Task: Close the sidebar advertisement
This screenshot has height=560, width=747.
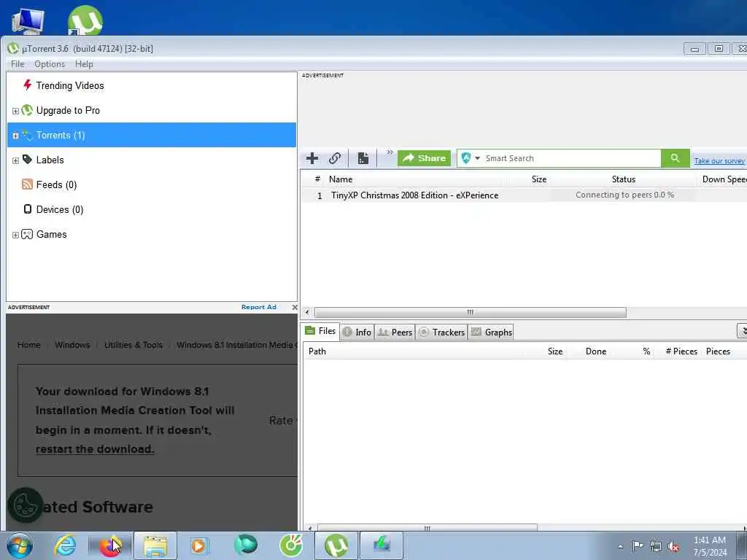Action: point(295,307)
